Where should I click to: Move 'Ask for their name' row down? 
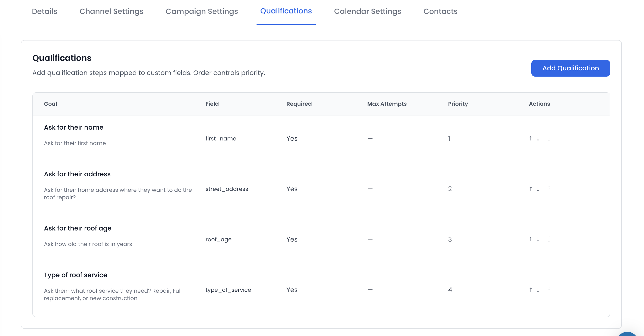click(x=538, y=138)
